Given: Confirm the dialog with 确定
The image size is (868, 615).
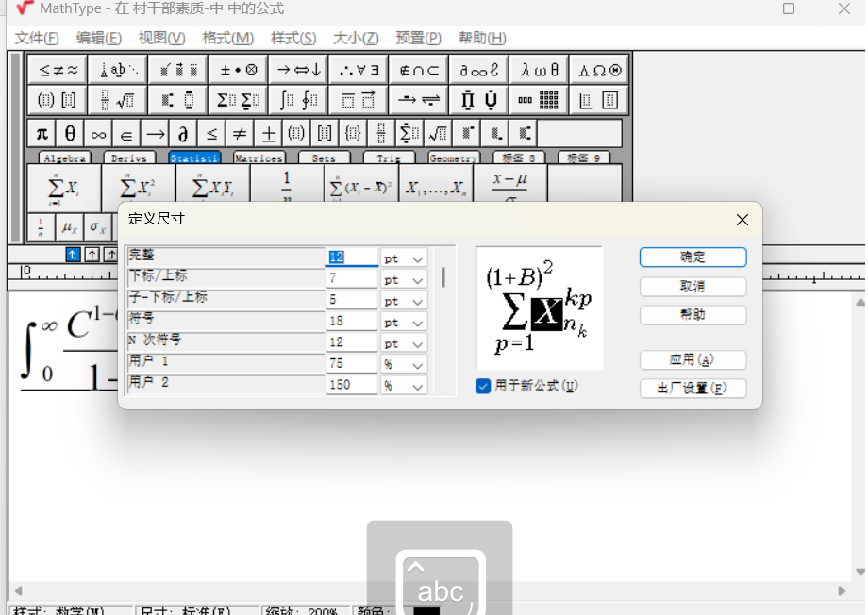Looking at the screenshot, I should [x=693, y=257].
